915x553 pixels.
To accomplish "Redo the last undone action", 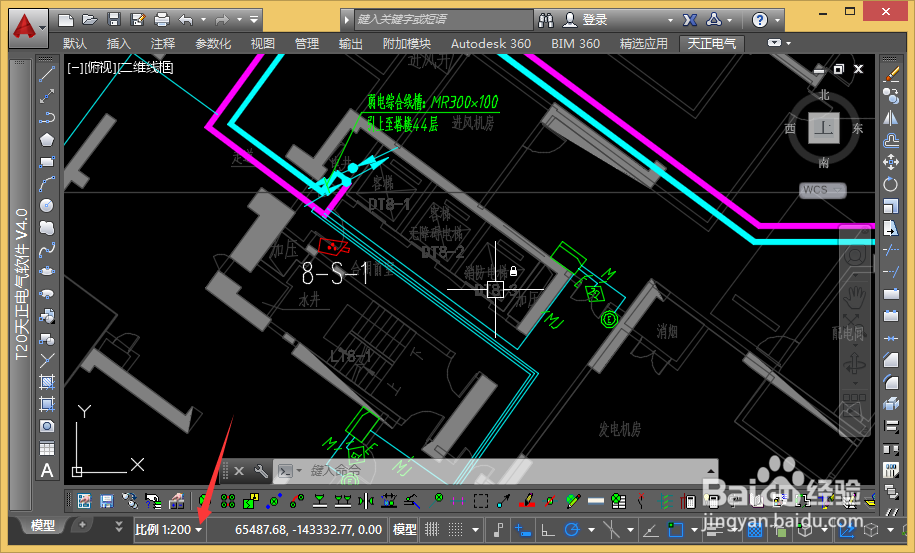I will [x=222, y=20].
